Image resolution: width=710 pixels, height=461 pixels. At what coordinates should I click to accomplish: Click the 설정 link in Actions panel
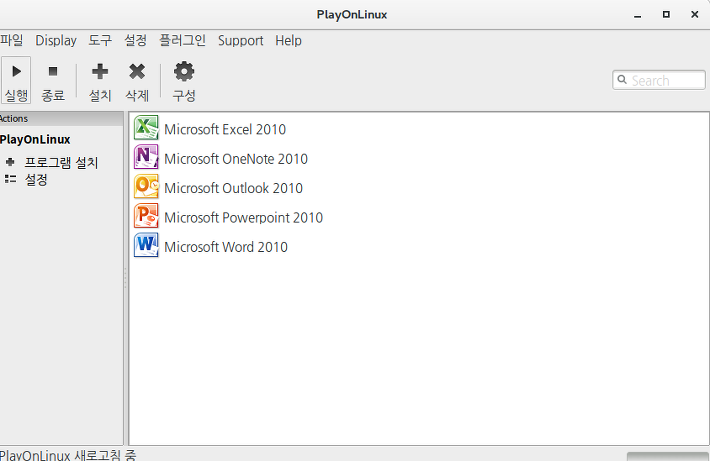(36, 180)
